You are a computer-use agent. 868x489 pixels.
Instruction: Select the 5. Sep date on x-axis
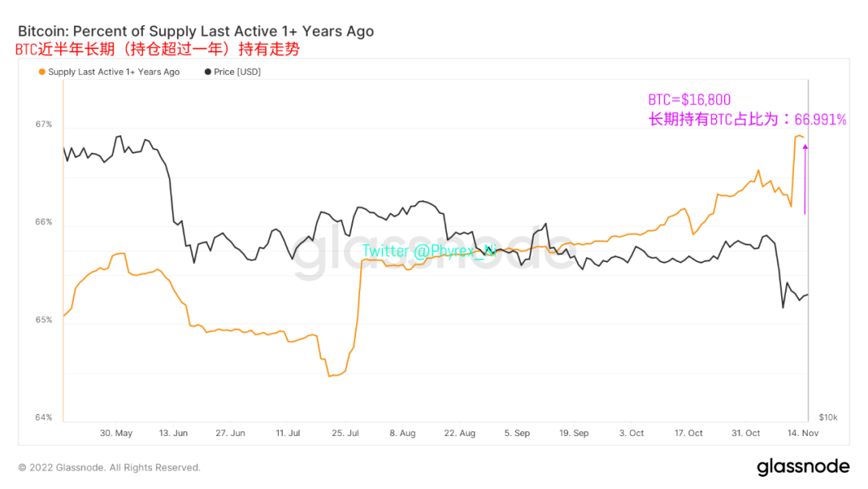coord(517,434)
